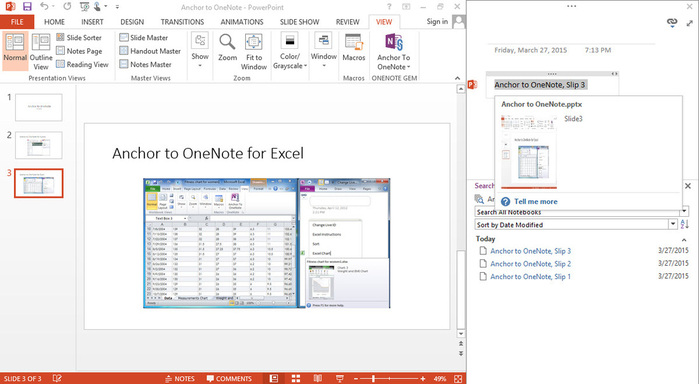Toggle NOTES pane in the status bar
699x384 pixels.
(x=180, y=378)
